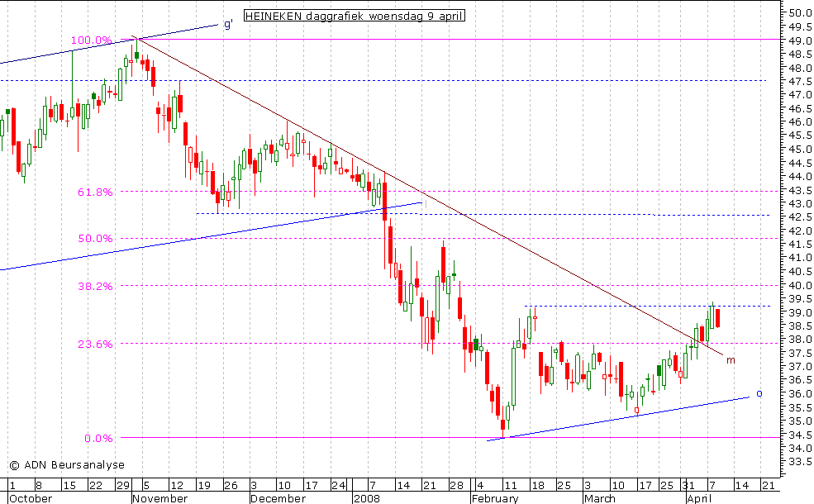Click the '2008' year label
814x504 pixels.
pos(367,499)
